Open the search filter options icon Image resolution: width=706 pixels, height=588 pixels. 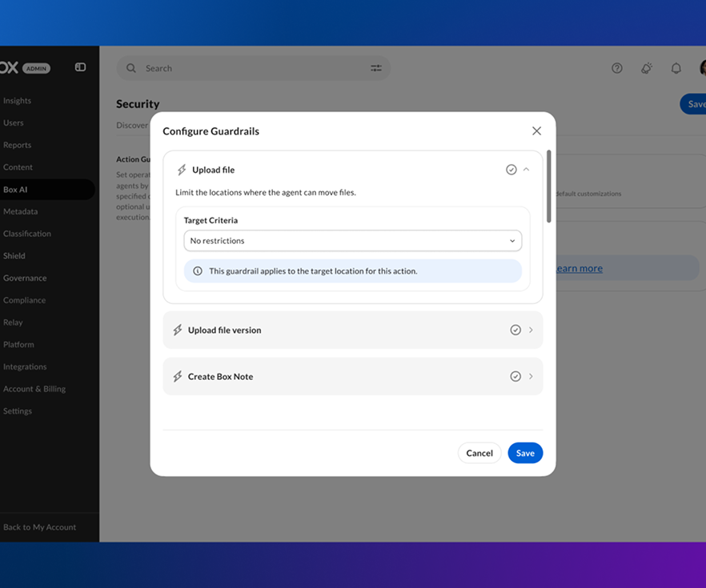point(376,68)
